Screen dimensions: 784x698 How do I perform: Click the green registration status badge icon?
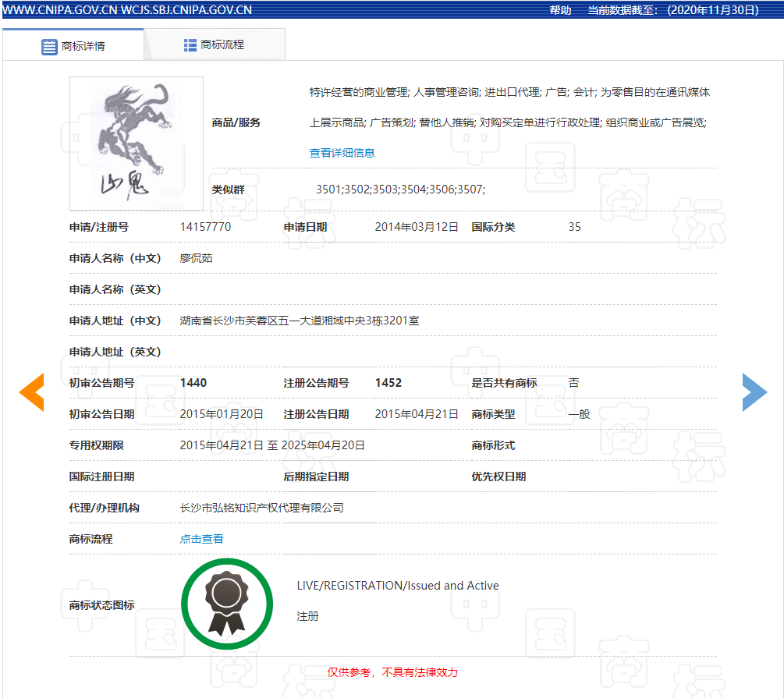tap(227, 604)
